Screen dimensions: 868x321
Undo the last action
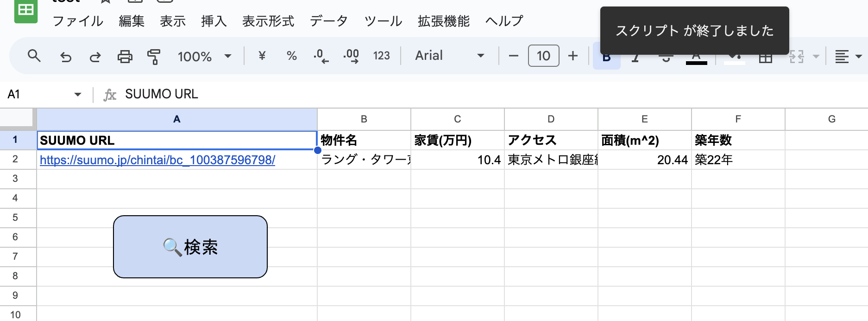click(66, 57)
